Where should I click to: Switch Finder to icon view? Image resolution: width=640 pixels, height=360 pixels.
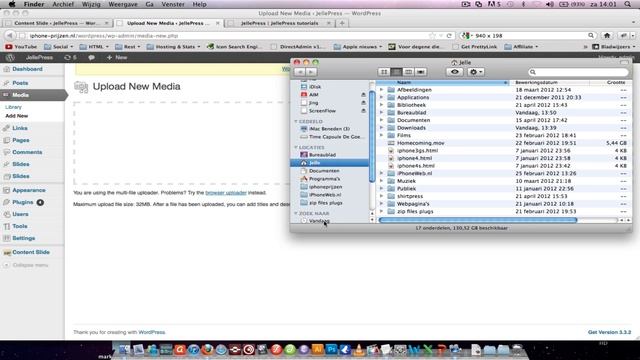coord(384,72)
